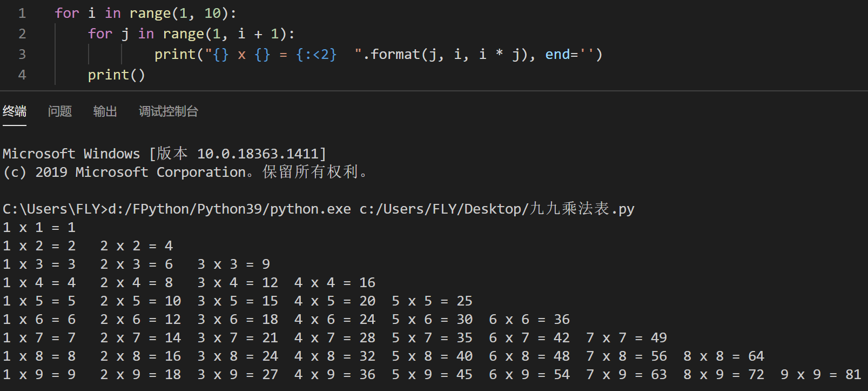Click terminal output '3 x 9 = 27'

point(238,374)
